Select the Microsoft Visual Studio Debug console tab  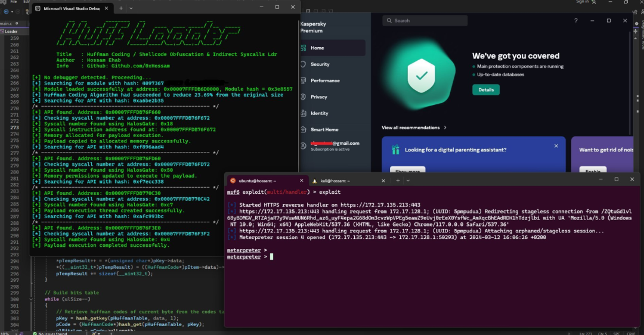pyautogui.click(x=72, y=8)
